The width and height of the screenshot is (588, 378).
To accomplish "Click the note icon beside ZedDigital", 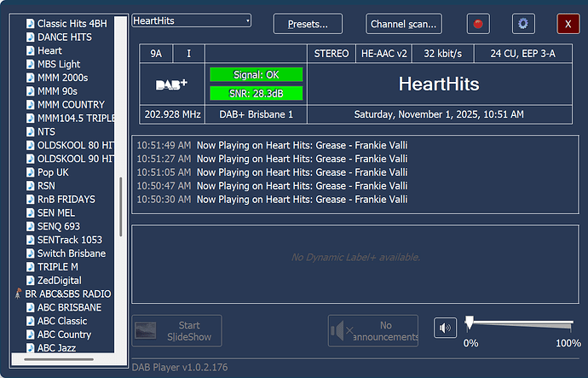I will tap(30, 281).
